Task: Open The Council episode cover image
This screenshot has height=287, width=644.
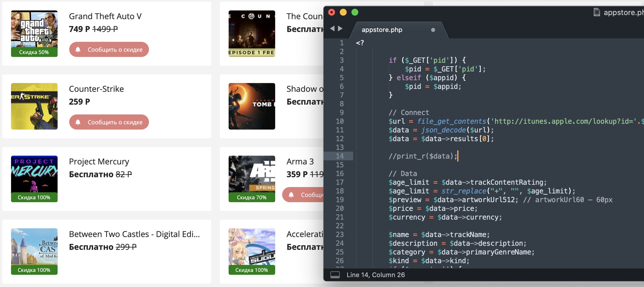Action: coord(252,34)
